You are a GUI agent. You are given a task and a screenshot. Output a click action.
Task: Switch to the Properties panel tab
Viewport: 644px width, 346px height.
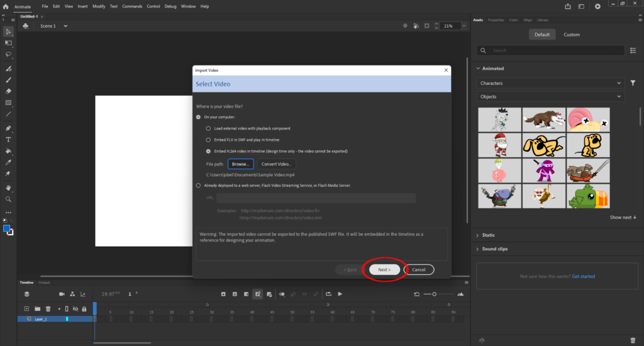pyautogui.click(x=496, y=20)
